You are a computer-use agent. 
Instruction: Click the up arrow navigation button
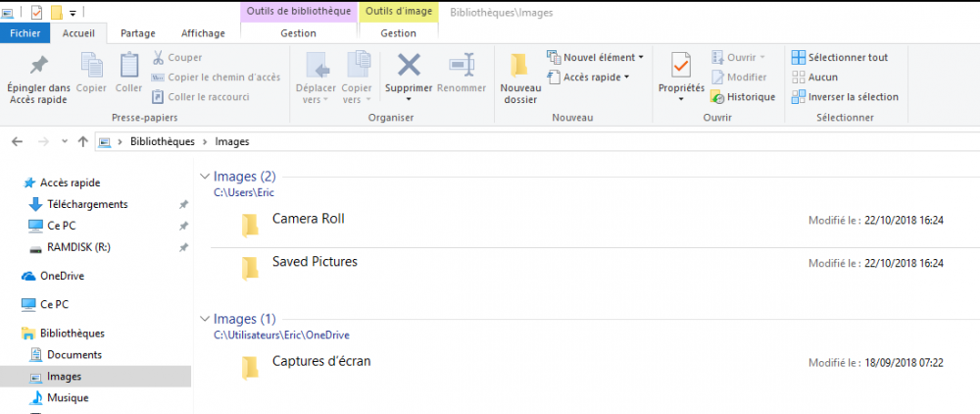82,141
